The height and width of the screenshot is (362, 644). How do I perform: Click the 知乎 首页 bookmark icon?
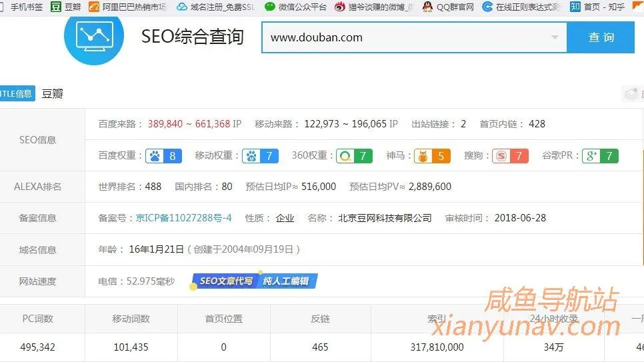click(x=575, y=7)
